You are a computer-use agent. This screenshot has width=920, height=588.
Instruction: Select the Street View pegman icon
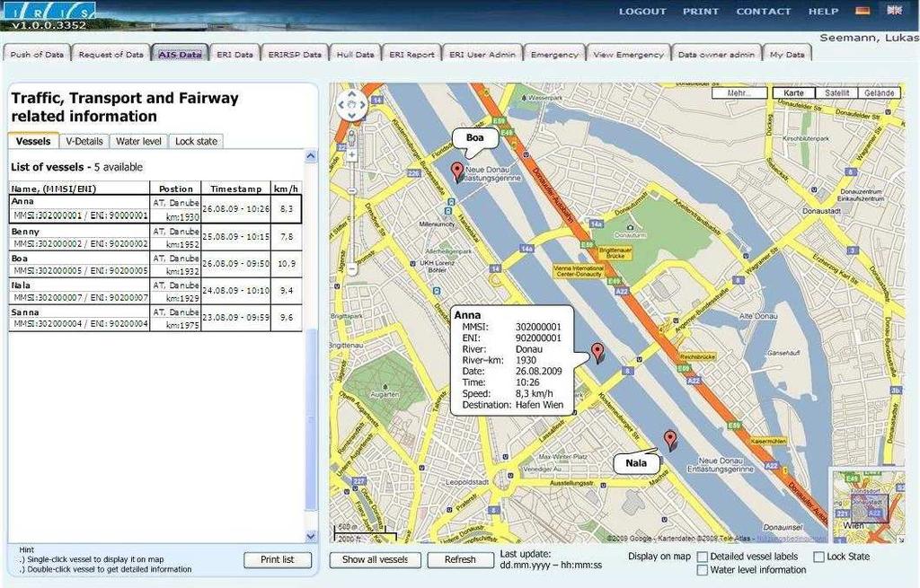tap(351, 138)
